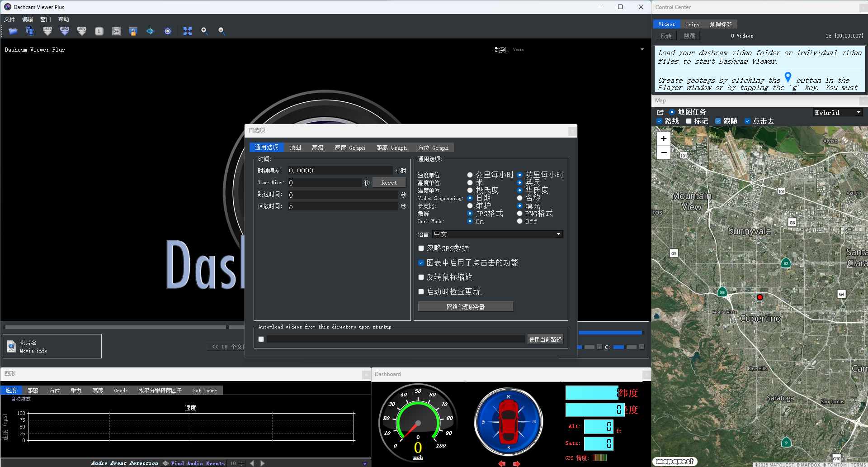Select 公里每小时 speed unit radio button
Viewport: 868px width, 467px height.
tap(470, 175)
